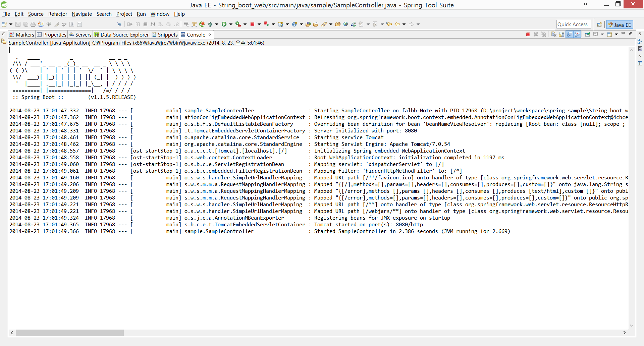This screenshot has width=644, height=346.
Task: Click the Resume debug icon
Action: [x=130, y=24]
